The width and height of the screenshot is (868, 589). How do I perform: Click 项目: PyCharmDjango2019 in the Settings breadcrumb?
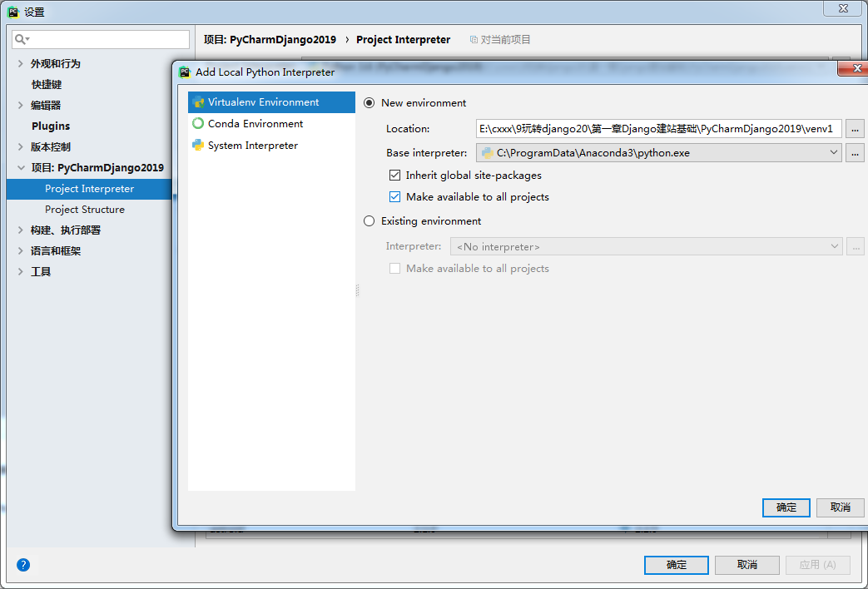(270, 40)
